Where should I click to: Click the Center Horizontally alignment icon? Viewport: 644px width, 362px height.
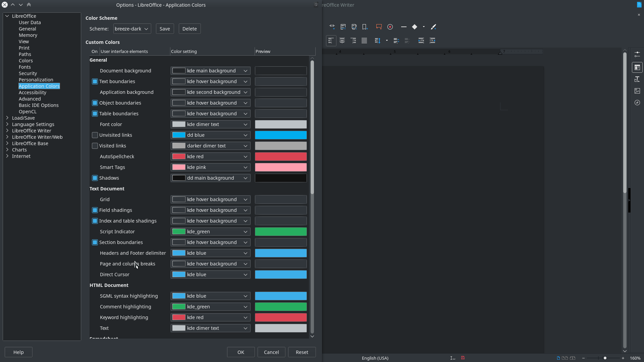pos(342,41)
